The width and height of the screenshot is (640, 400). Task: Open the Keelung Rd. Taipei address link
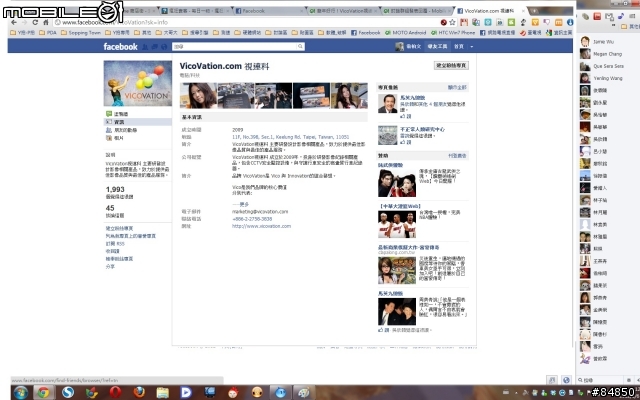click(x=291, y=137)
